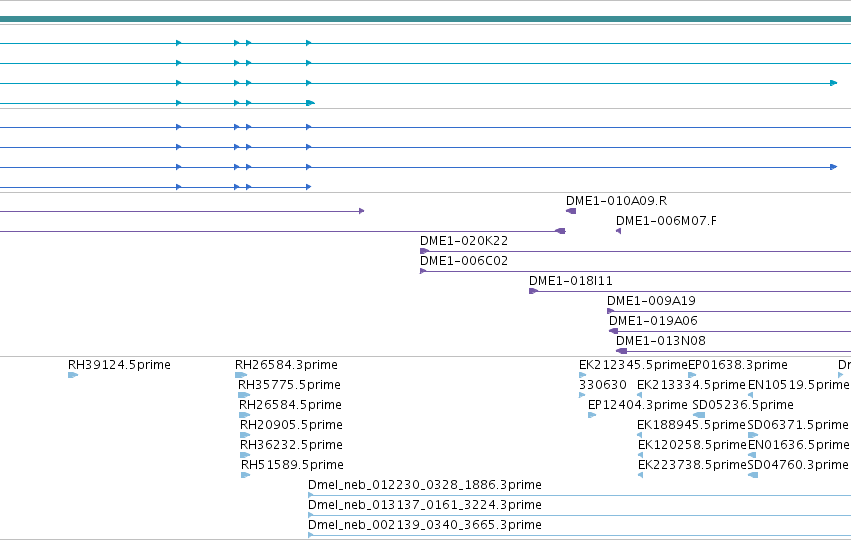
Task: Click the small arrow marker under DME1-006M07.F
Action: 618,231
